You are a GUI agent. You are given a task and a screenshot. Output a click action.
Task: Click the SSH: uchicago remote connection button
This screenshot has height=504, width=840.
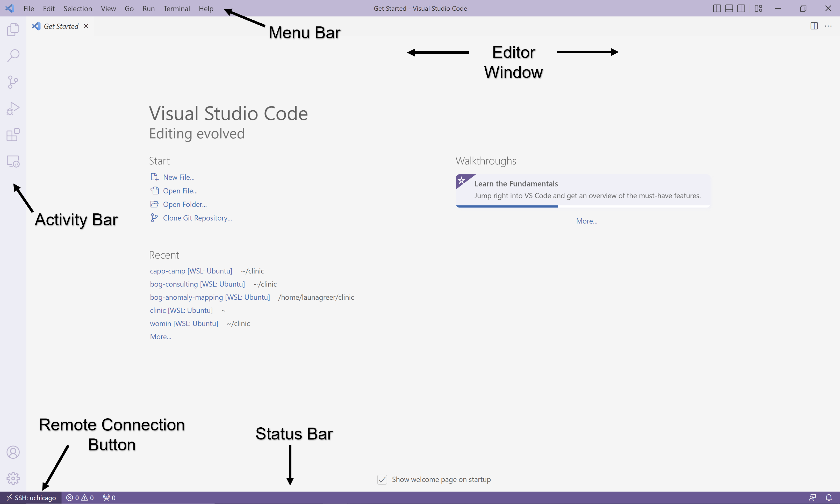point(31,498)
